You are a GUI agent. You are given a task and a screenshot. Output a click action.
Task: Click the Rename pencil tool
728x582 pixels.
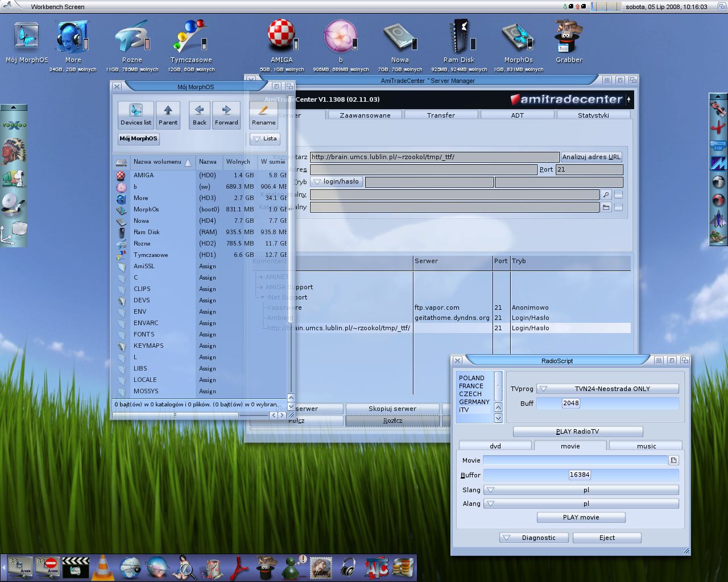pyautogui.click(x=263, y=115)
